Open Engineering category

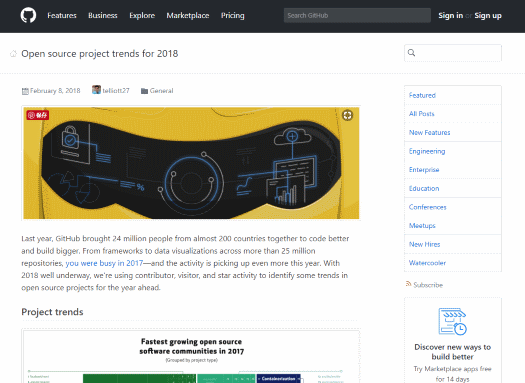(x=427, y=151)
